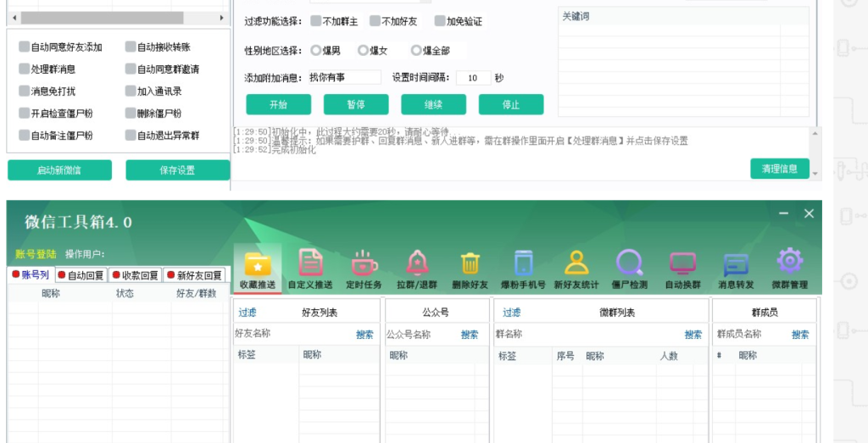Click 过滤 link beside 好友列表
The width and height of the screenshot is (868, 443).
coord(248,313)
